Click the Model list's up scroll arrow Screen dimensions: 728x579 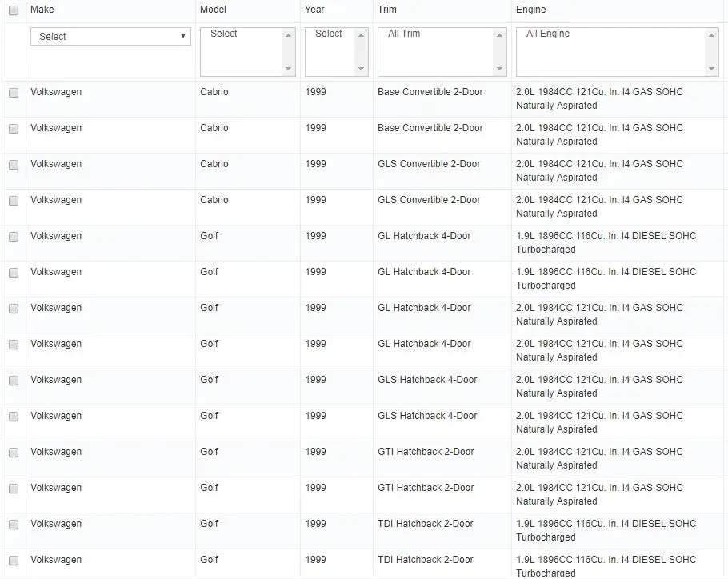coord(288,35)
